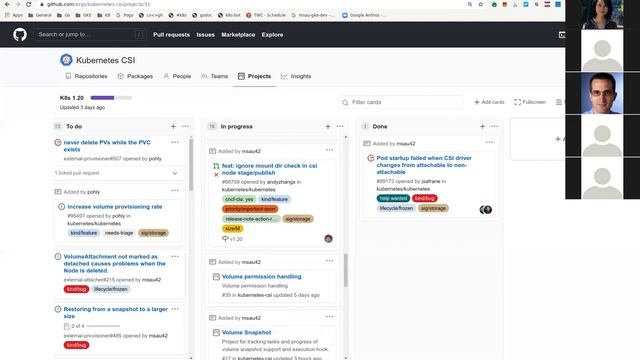The image size is (640, 360).
Task: Open the 'Volume Snapshot' project link
Action: click(x=246, y=333)
